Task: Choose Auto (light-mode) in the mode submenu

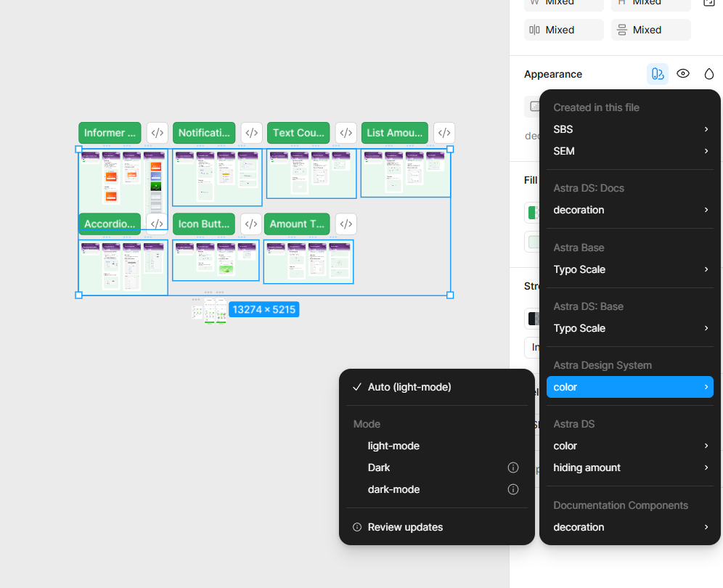Action: pyautogui.click(x=437, y=387)
